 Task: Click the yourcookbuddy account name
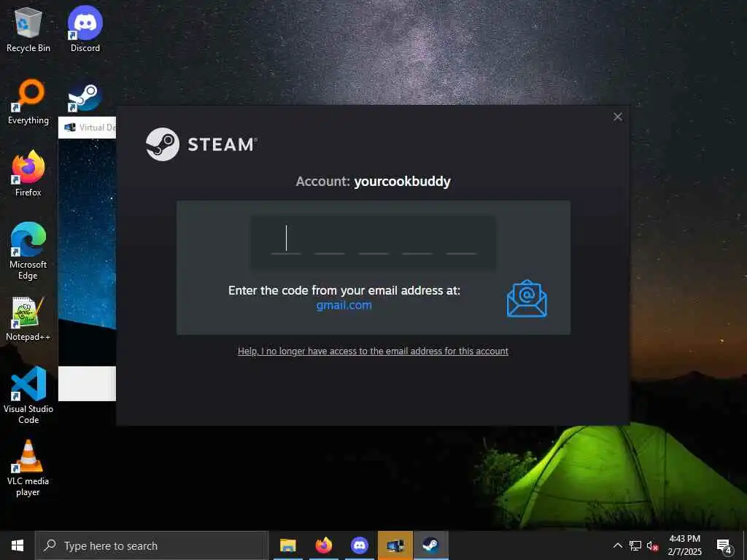[402, 182]
